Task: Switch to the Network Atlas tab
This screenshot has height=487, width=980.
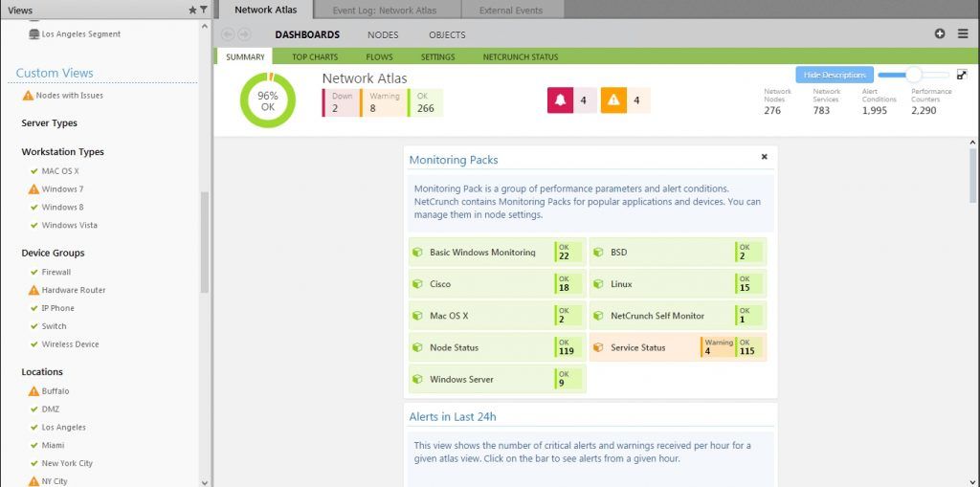Action: coord(266,10)
